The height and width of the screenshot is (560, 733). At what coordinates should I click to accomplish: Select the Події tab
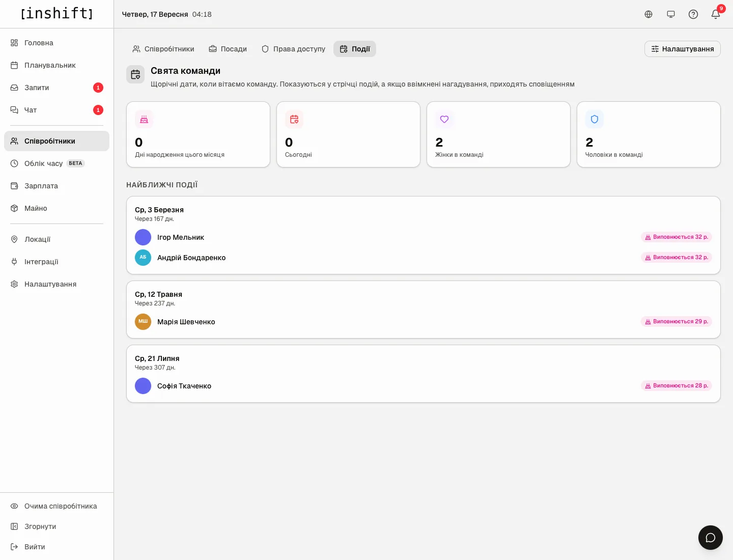pyautogui.click(x=355, y=49)
